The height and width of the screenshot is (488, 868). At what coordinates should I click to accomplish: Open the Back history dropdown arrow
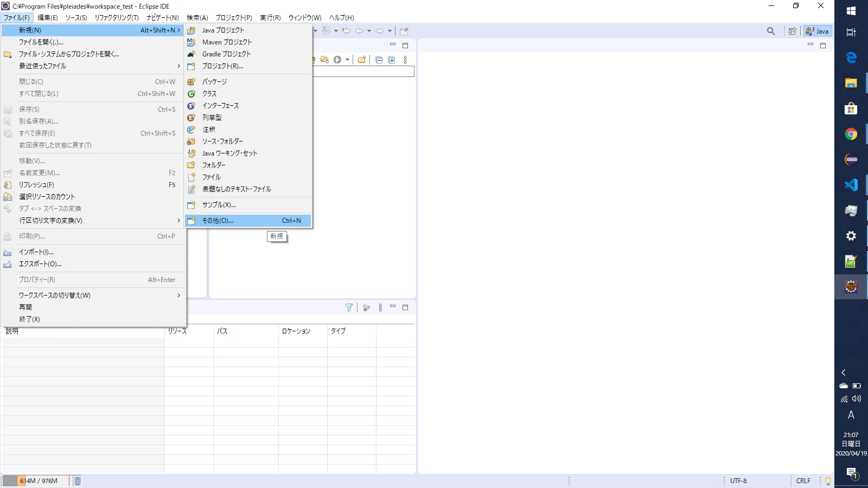[369, 31]
